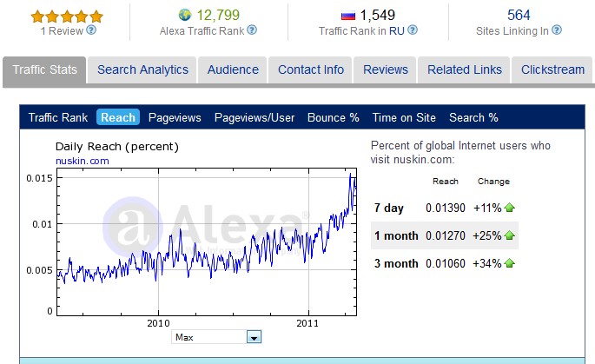Click the 12,799 Alexa rank value
595x364 pixels.
pyautogui.click(x=218, y=15)
